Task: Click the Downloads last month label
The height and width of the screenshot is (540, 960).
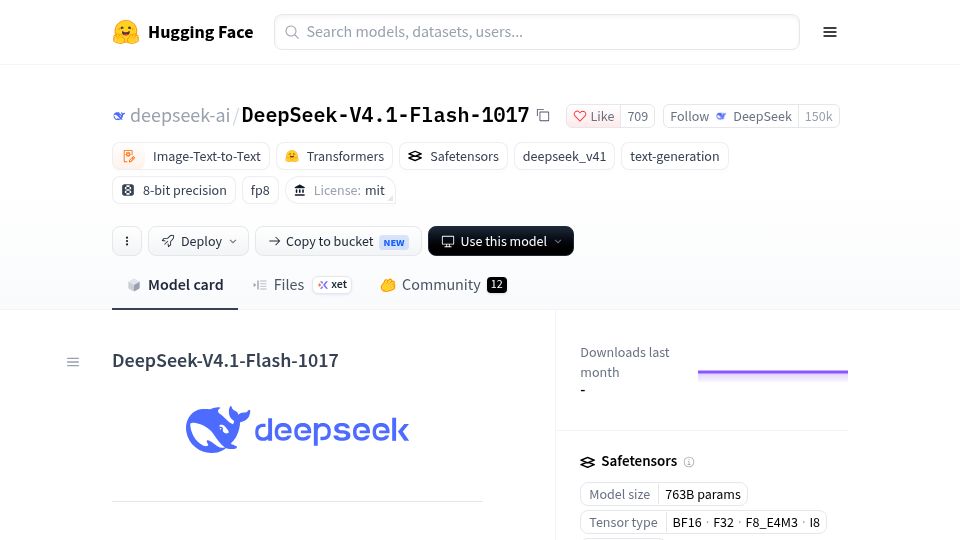Action: click(x=624, y=362)
